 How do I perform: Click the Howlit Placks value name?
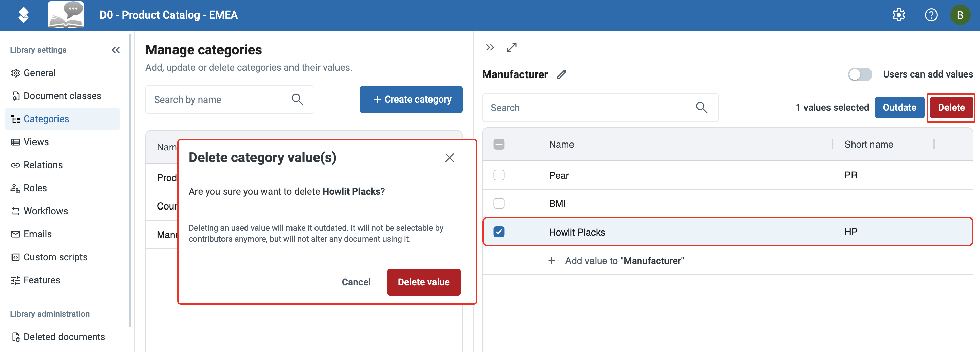[577, 232]
